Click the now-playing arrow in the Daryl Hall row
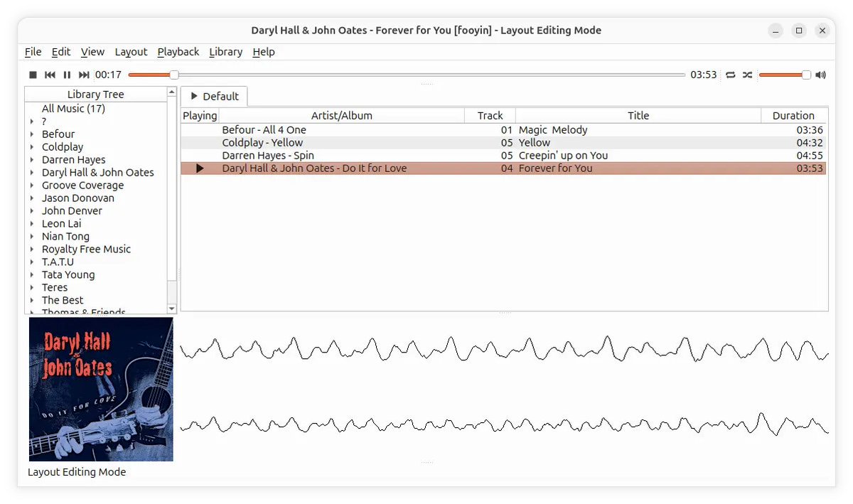The height and width of the screenshot is (504, 853). (x=200, y=168)
